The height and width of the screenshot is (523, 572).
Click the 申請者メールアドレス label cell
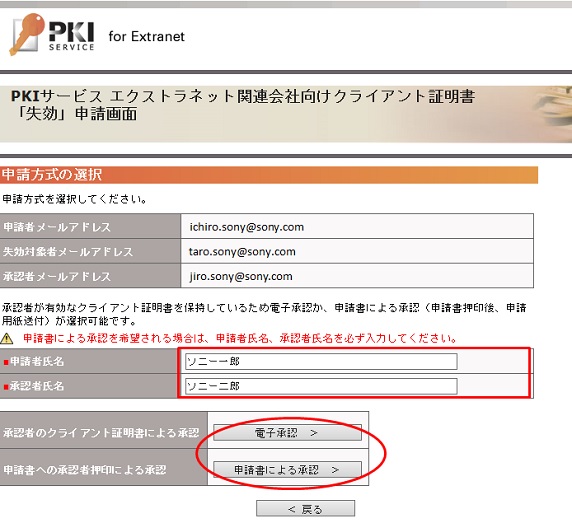(90, 226)
